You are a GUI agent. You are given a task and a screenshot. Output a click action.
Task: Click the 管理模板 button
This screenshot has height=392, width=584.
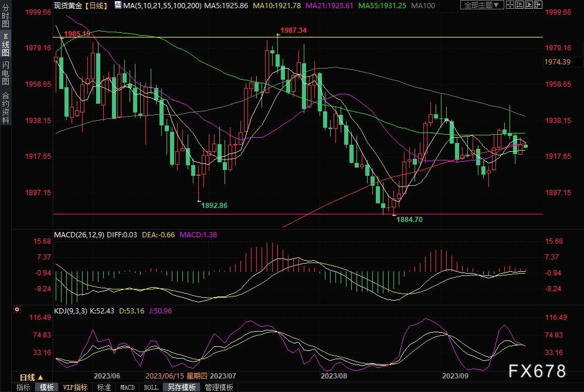coord(219,387)
